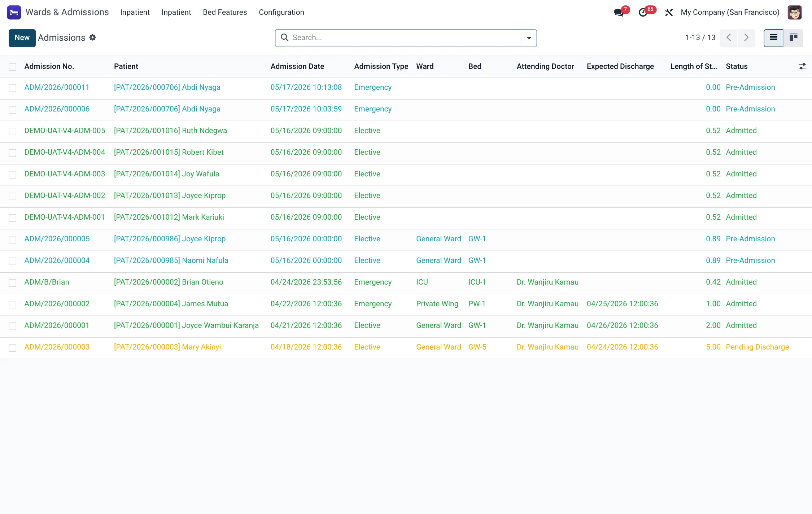Sort by Admission No. column

pos(49,66)
